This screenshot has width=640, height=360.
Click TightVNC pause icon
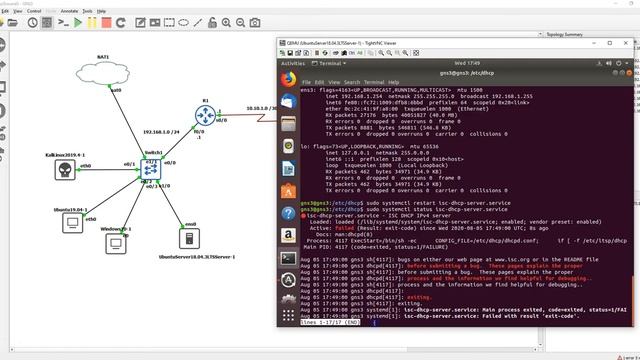tap(317, 53)
